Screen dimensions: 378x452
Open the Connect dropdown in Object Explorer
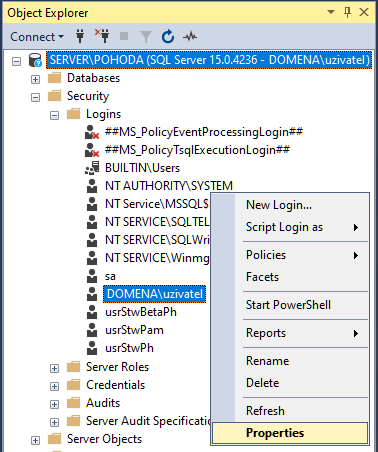coord(37,37)
